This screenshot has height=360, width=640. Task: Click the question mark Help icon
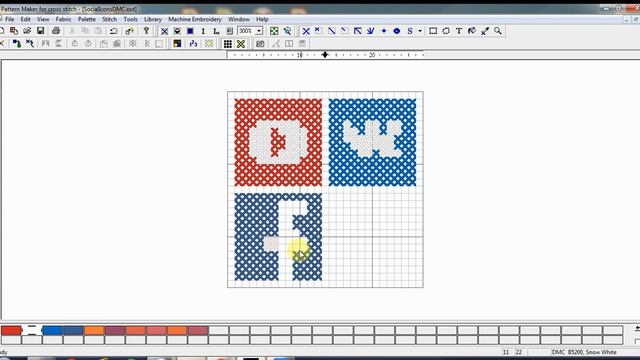(x=146, y=31)
